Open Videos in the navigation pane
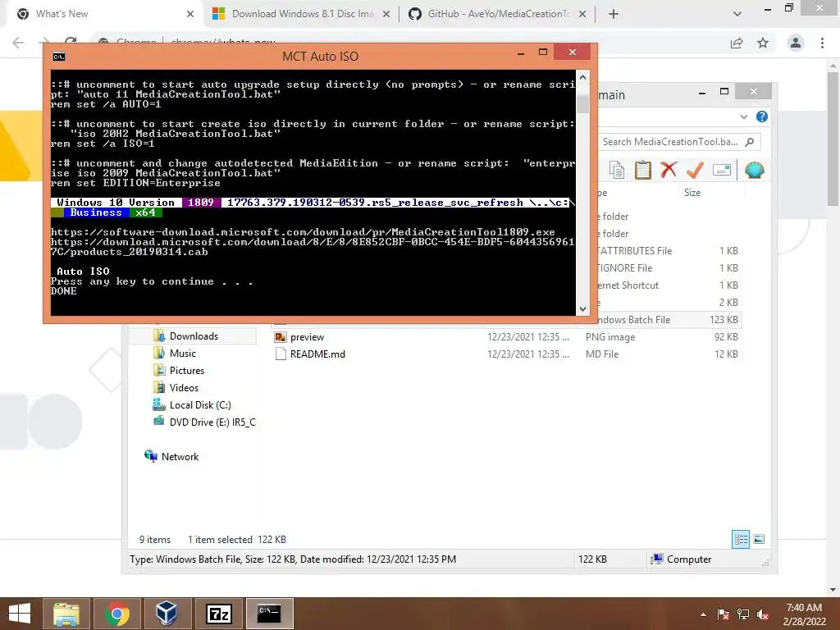The image size is (840, 630). click(184, 387)
